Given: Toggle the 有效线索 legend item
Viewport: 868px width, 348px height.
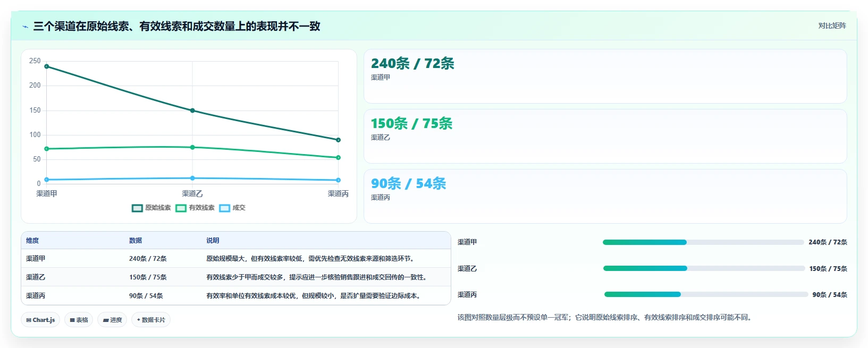Looking at the screenshot, I should tap(195, 208).
